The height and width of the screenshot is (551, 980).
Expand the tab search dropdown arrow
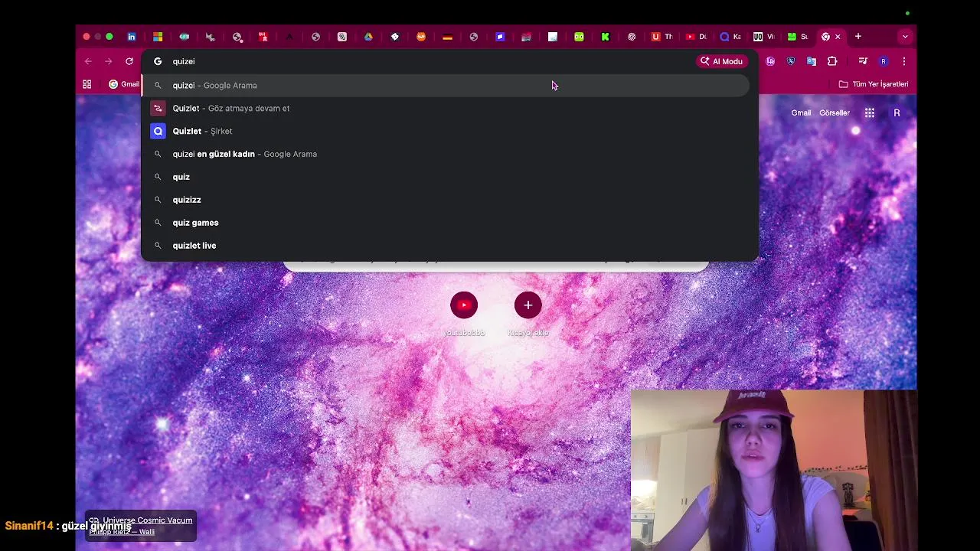[x=905, y=37]
